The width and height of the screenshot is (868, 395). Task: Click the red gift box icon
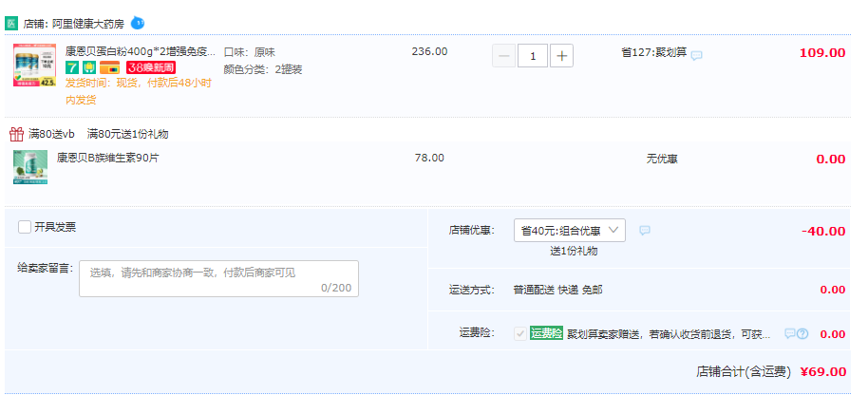(16, 134)
